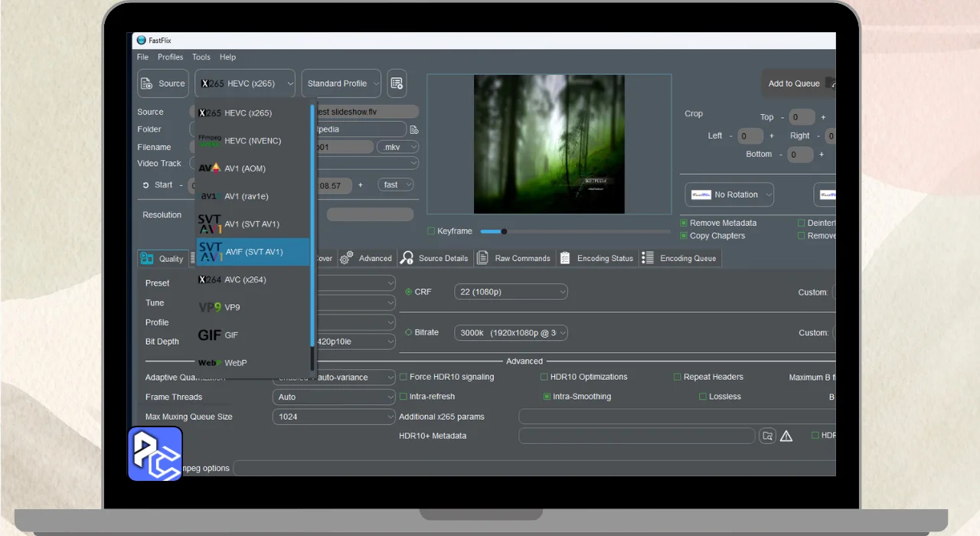The image size is (980, 536).
Task: Click the output folder browse icon
Action: (x=414, y=129)
